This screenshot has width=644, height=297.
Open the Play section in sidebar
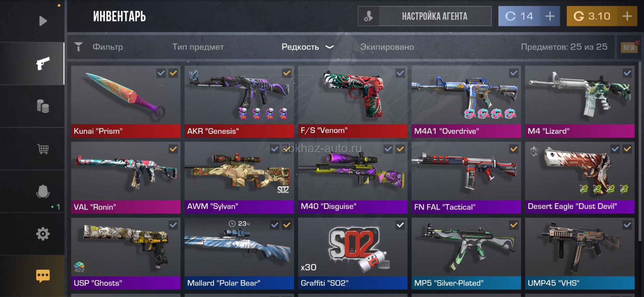tap(43, 21)
